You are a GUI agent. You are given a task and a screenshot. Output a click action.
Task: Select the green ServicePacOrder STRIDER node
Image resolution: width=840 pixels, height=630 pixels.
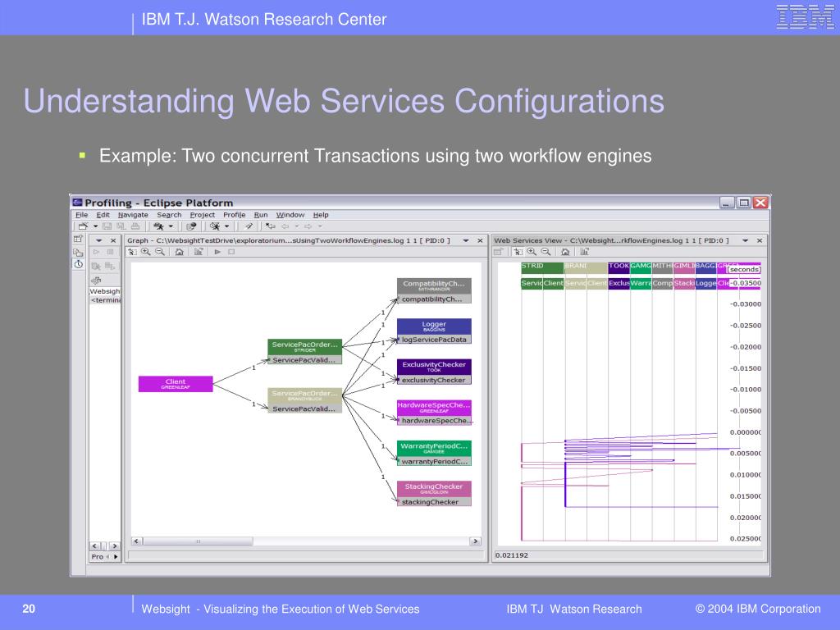coord(304,351)
